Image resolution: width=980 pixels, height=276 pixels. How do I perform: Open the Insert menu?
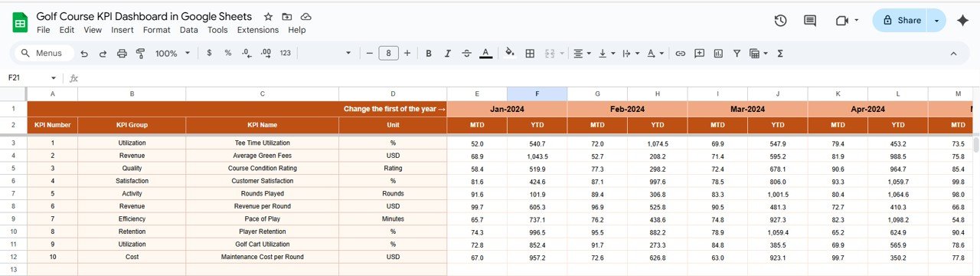click(122, 30)
